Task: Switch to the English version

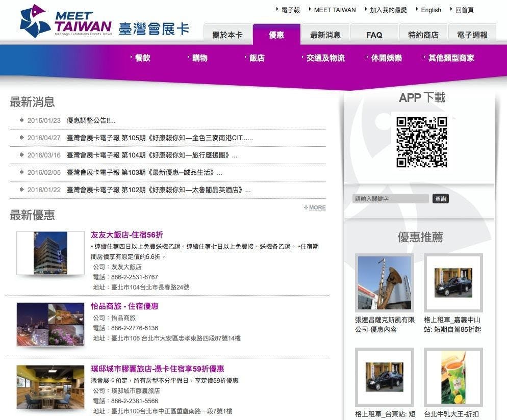Action: (x=430, y=10)
